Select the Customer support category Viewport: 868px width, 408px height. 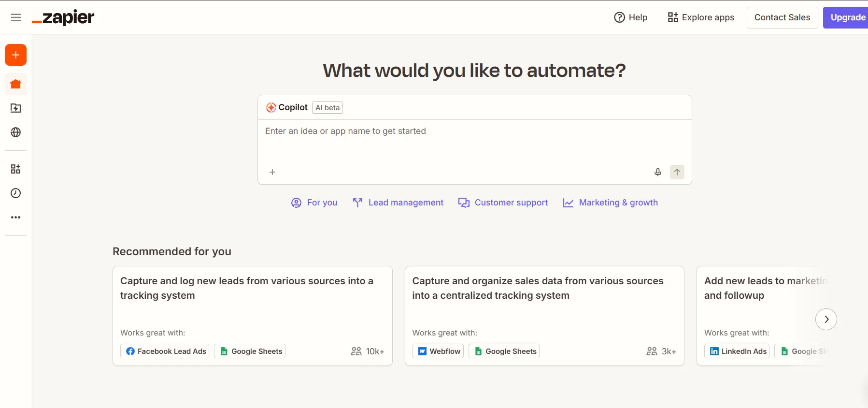(503, 203)
